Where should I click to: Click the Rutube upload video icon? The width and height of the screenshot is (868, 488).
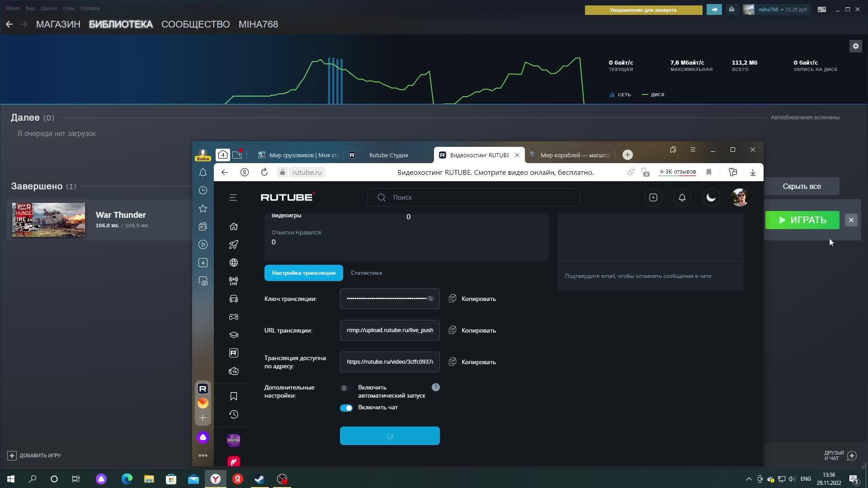653,197
